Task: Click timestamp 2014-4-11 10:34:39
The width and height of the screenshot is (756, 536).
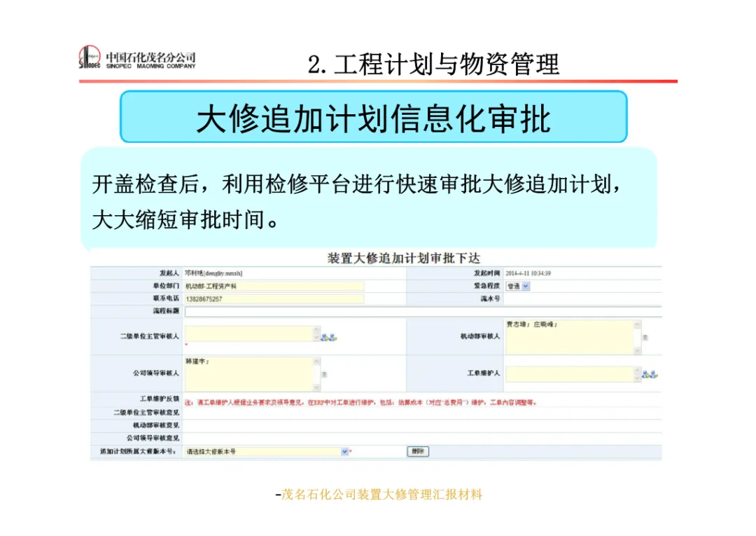Action: 528,273
